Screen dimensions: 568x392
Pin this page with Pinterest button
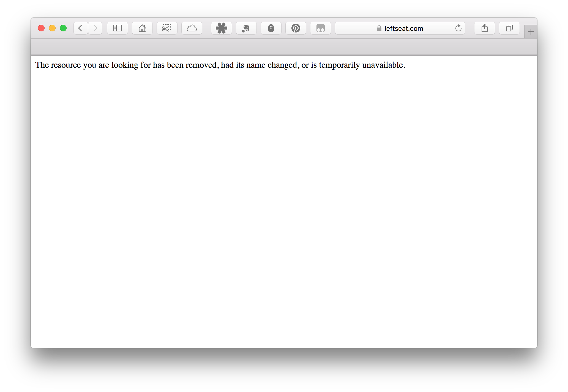pyautogui.click(x=296, y=28)
